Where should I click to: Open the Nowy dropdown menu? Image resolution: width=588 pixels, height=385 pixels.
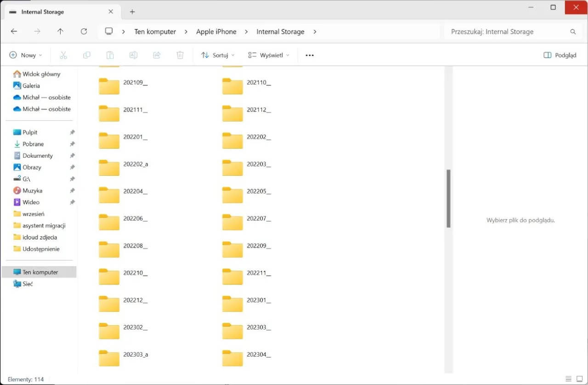pos(26,55)
